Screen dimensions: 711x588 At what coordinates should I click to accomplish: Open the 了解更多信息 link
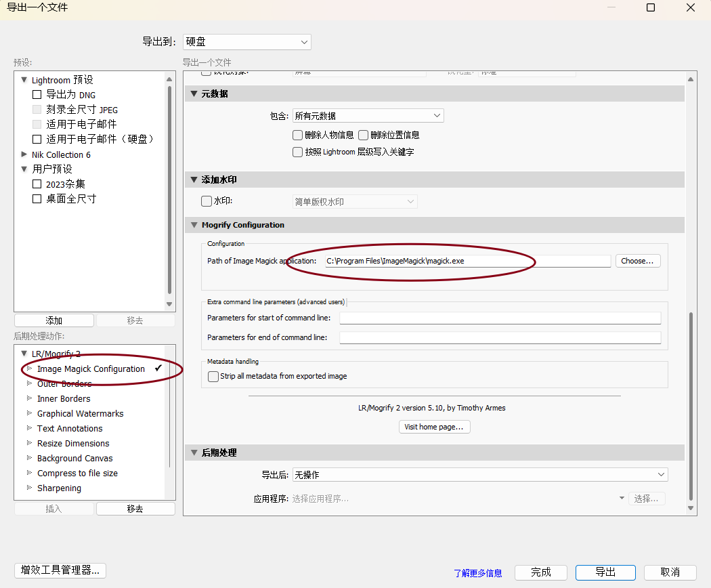[477, 572]
